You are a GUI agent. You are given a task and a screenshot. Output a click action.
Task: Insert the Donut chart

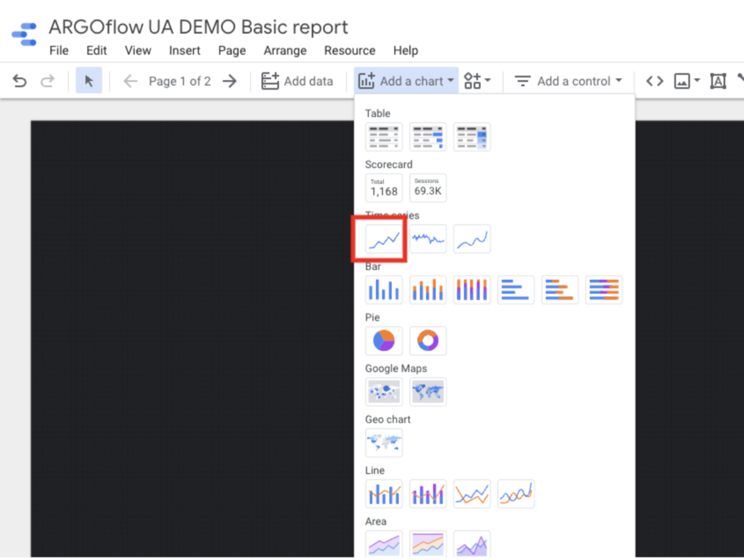click(428, 341)
